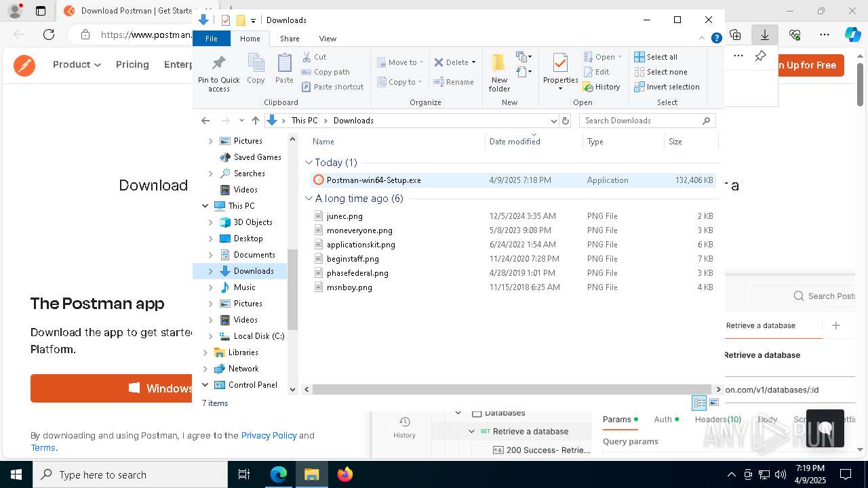The image size is (868, 488).
Task: Open address bar history dropdown
Action: [553, 121]
